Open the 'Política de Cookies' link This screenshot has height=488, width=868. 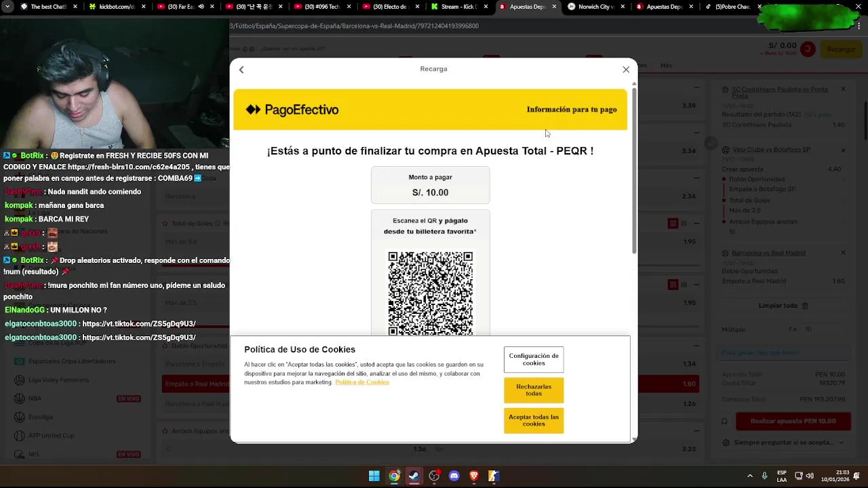tap(362, 382)
